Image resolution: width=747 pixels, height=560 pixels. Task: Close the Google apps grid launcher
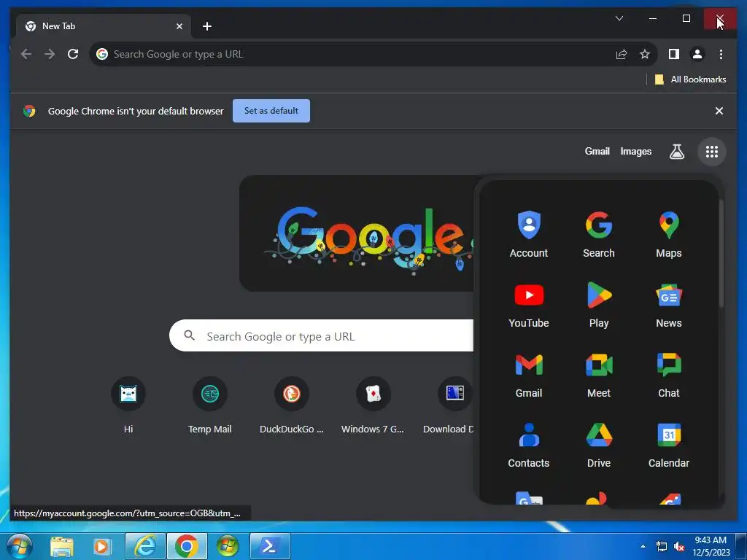tap(712, 152)
